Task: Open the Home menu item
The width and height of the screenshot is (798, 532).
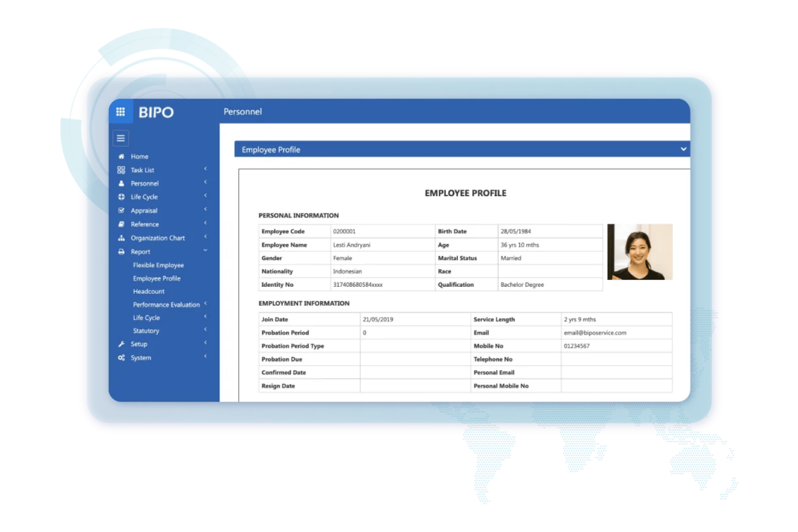Action: (x=140, y=156)
